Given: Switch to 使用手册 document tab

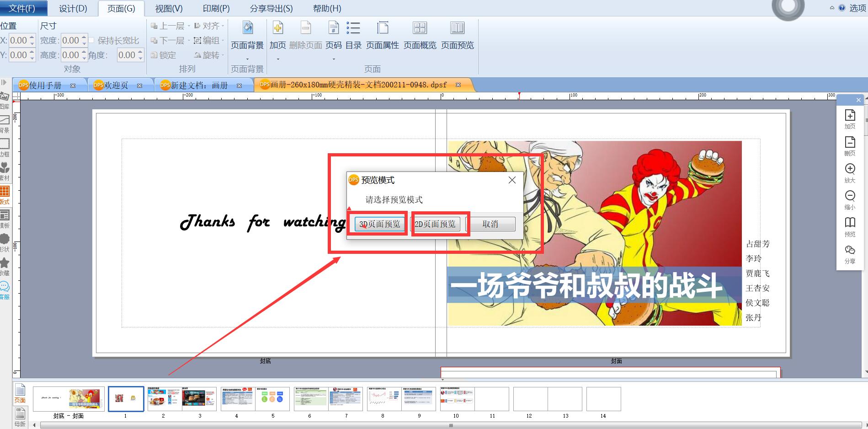Looking at the screenshot, I should coord(45,85).
